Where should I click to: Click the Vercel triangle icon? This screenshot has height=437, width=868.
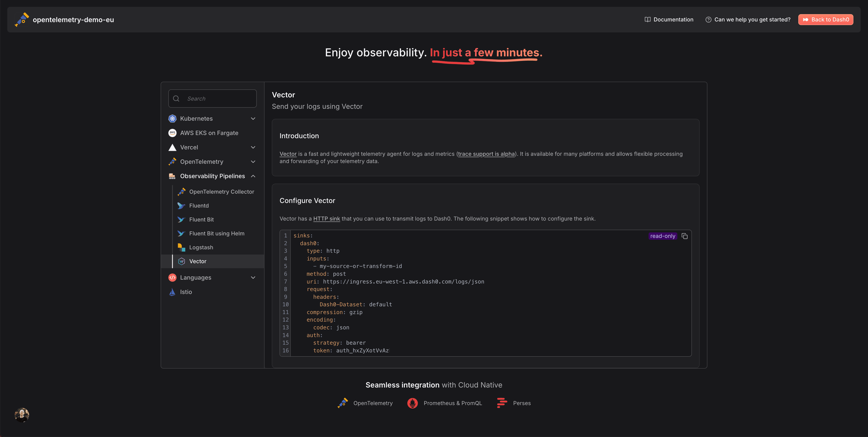(x=172, y=147)
